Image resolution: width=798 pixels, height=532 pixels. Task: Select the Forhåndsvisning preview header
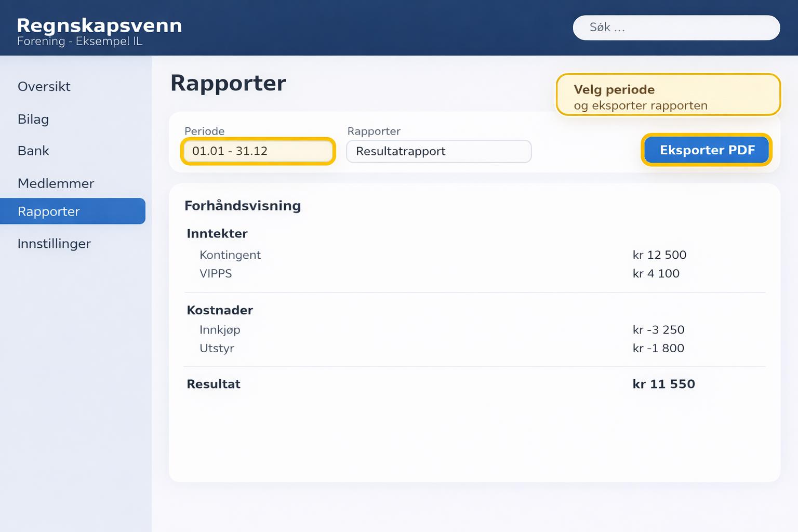[243, 206]
